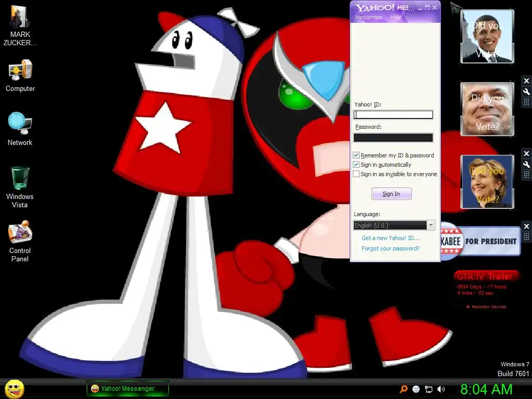Click Get a new Yahoo! ID link
Image resolution: width=532 pixels, height=399 pixels.
coord(391,238)
